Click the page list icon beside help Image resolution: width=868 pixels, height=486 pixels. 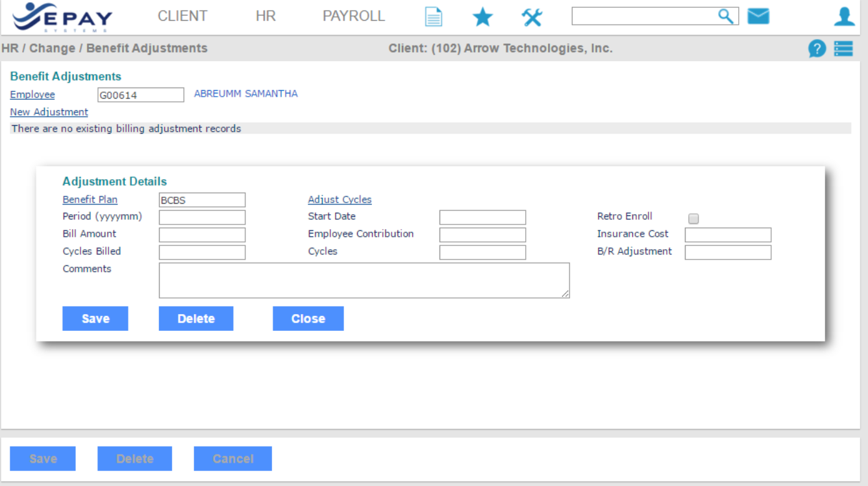pos(843,48)
